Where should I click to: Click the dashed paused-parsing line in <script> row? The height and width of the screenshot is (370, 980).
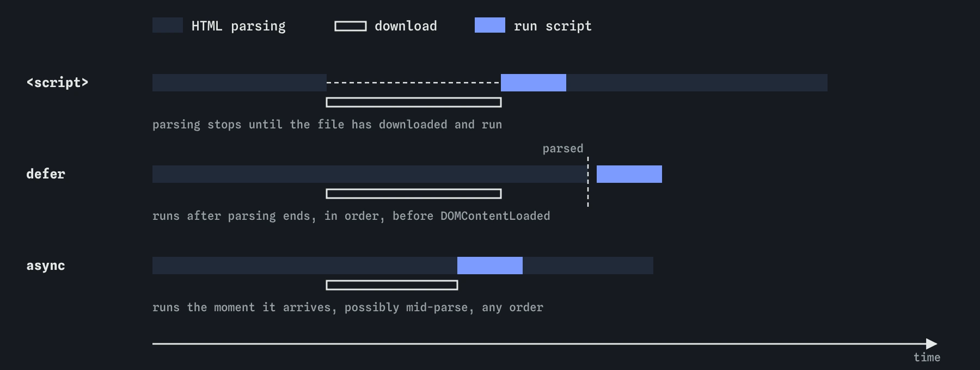[x=414, y=83]
